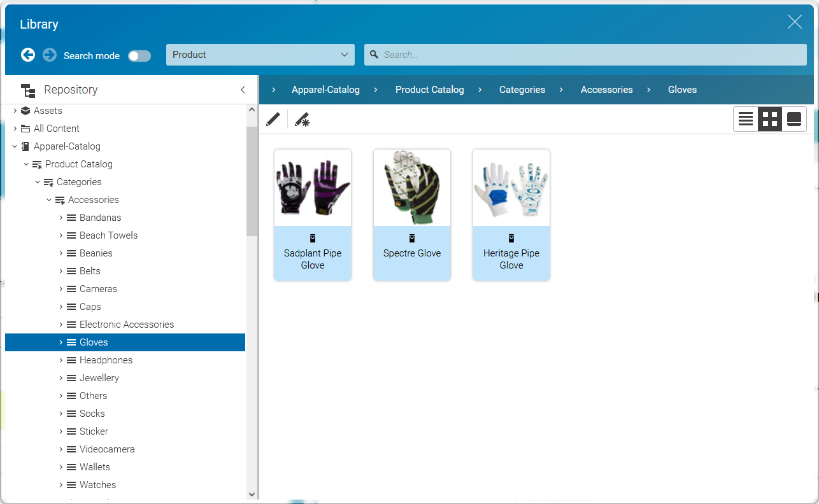Viewport: 819px width, 504px height.
Task: Select Headphones in the tree
Action: pos(106,360)
